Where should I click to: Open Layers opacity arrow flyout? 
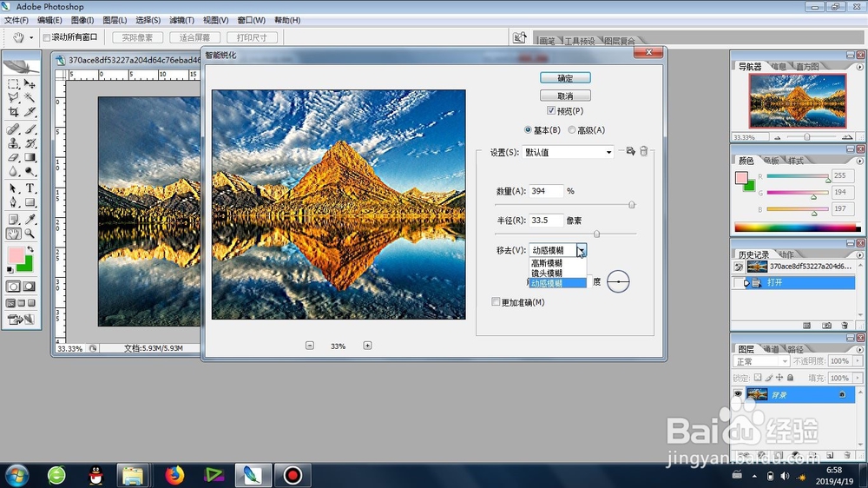858,361
